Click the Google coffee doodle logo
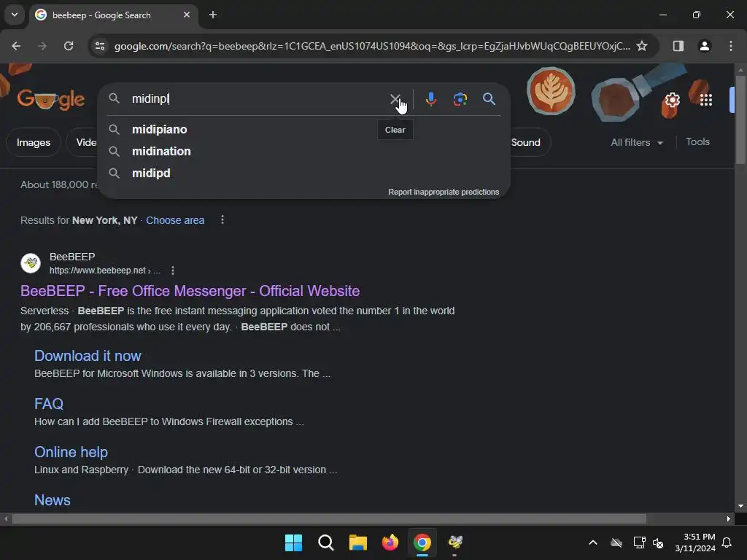 click(50, 99)
